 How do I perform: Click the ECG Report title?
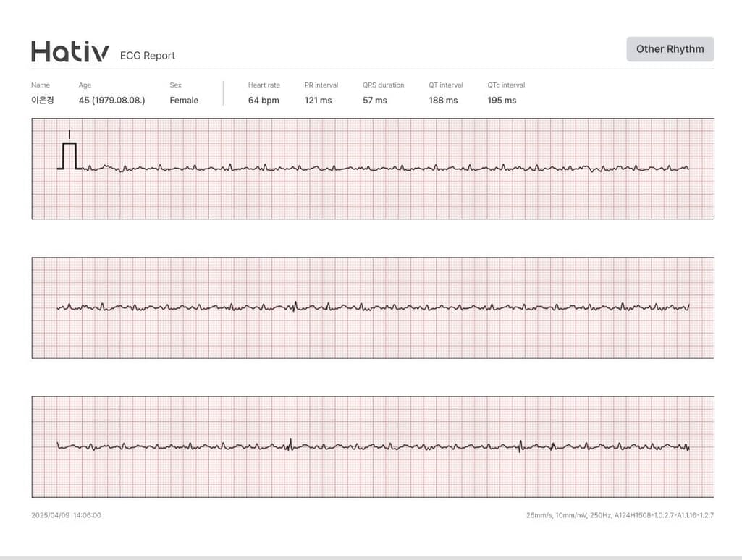pos(148,56)
